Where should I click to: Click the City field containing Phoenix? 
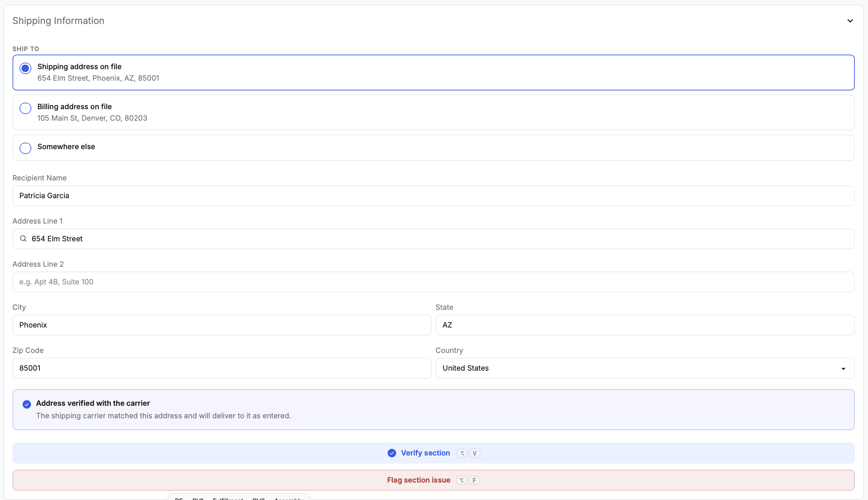[222, 325]
